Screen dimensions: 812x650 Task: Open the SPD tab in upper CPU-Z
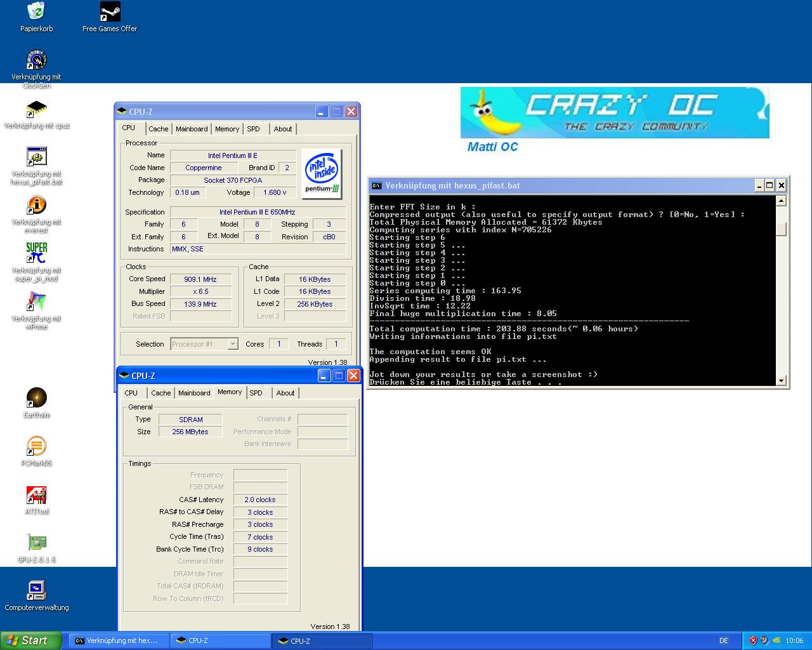tap(254, 129)
